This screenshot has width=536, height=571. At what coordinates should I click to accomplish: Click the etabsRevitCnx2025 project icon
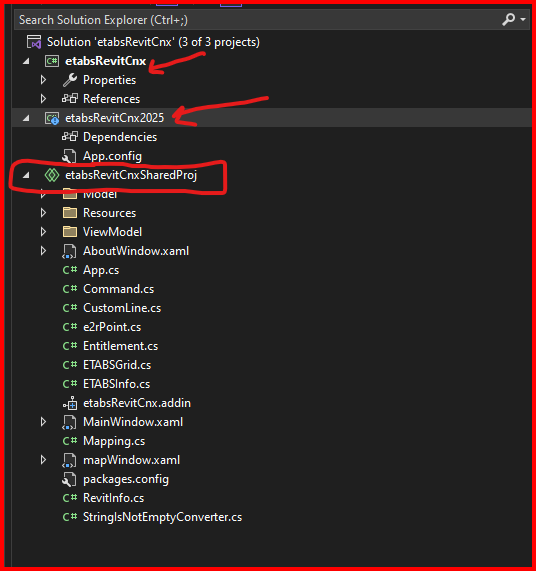coord(52,118)
